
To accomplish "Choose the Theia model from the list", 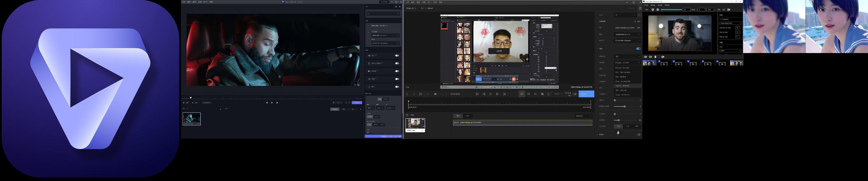I will point(627,95).
